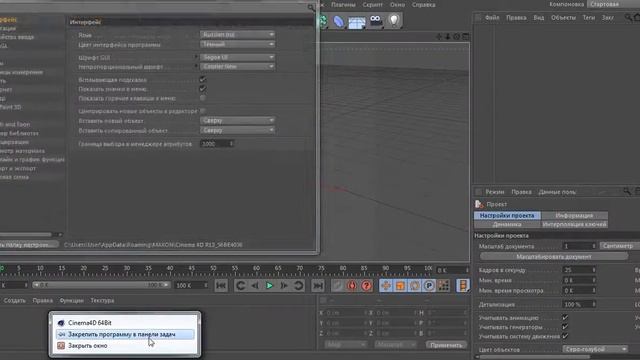Click the floor/environment icon in top toolbar

click(356, 22)
